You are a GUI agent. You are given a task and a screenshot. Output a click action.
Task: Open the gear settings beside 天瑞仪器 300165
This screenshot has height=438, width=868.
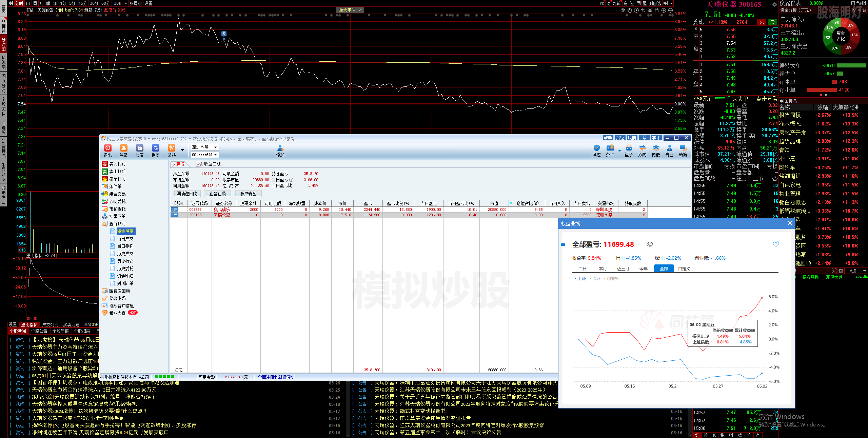tap(774, 4)
